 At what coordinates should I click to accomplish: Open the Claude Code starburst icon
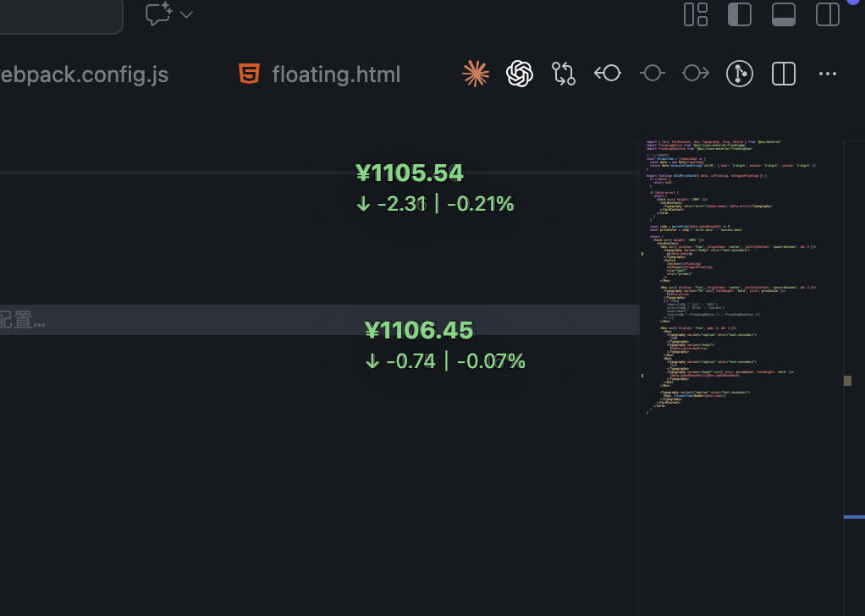click(476, 74)
